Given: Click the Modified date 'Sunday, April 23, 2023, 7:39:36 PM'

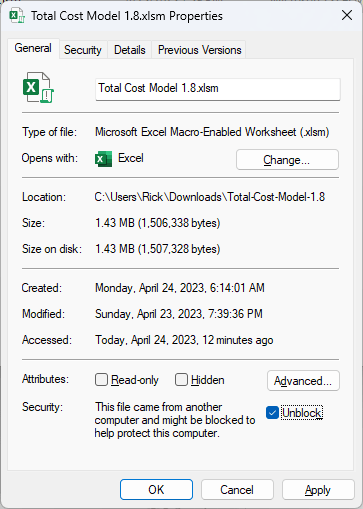Looking at the screenshot, I should pyautogui.click(x=179, y=314).
